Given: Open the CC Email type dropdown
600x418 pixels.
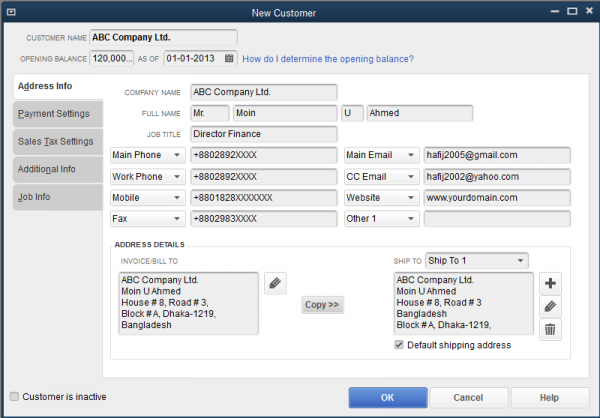Looking at the screenshot, I should tap(411, 177).
